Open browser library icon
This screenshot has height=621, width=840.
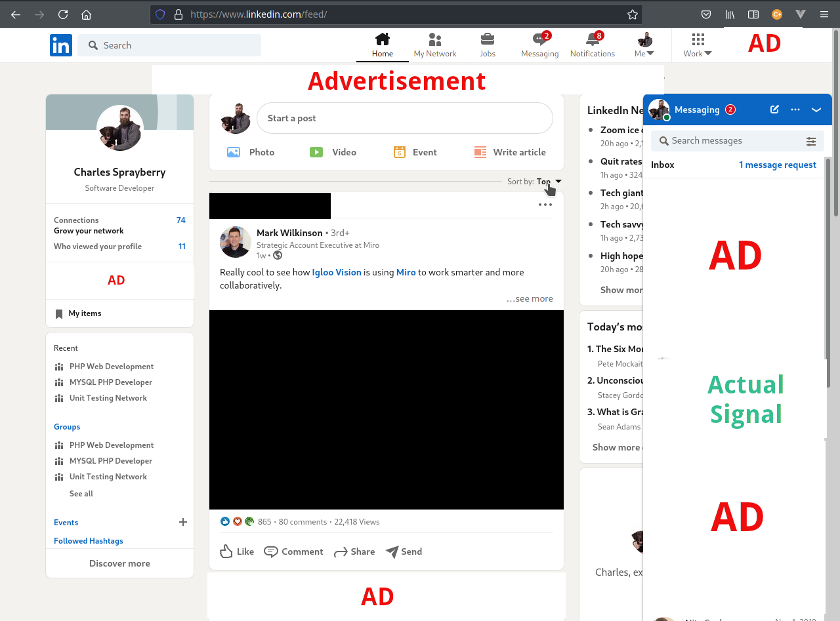tap(730, 14)
